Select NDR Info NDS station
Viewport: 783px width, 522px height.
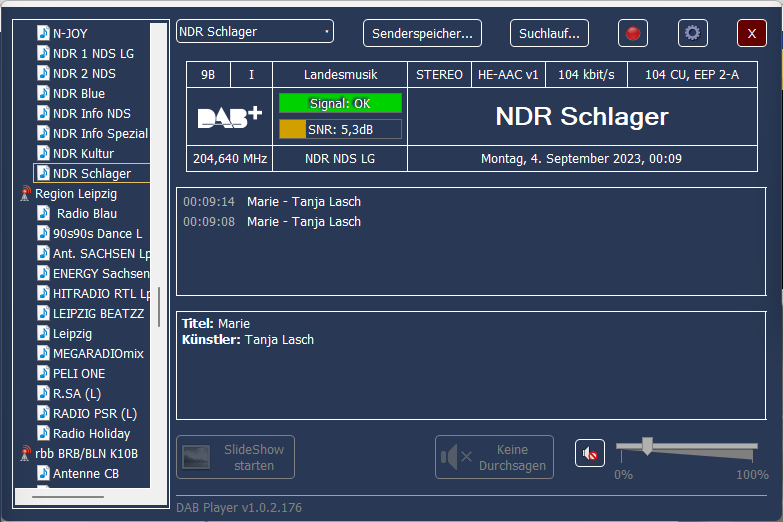[92, 113]
